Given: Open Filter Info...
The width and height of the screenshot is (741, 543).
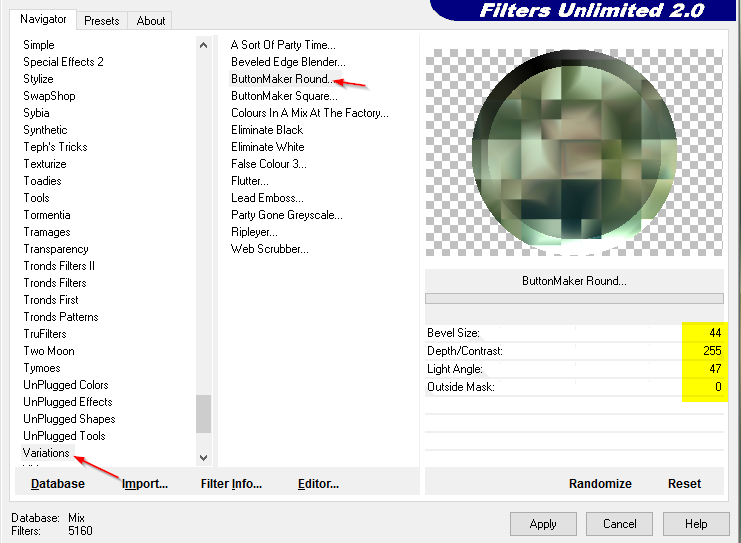Looking at the screenshot, I should click(x=231, y=483).
